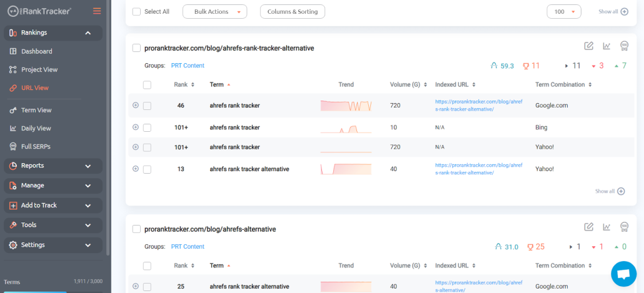Click the trophy icon showing 11
This screenshot has width=644, height=293.
[x=531, y=66]
